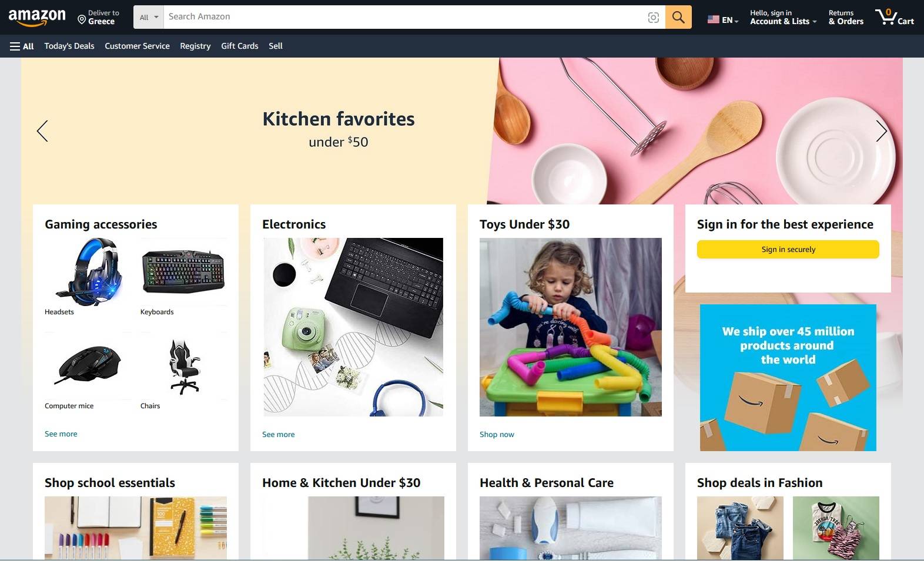Screen dimensions: 924x561
Task: Click the Sign in securely button
Action: pyautogui.click(x=788, y=249)
